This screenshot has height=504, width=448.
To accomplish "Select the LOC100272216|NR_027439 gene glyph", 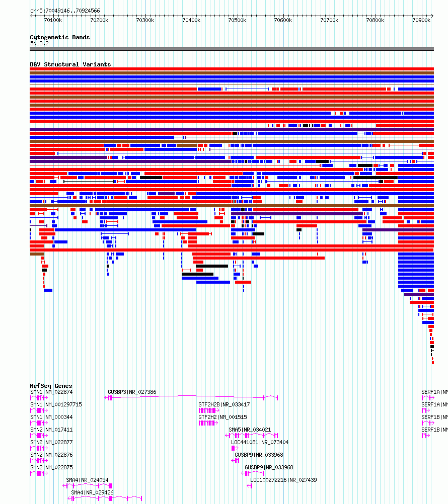I will point(250,486).
